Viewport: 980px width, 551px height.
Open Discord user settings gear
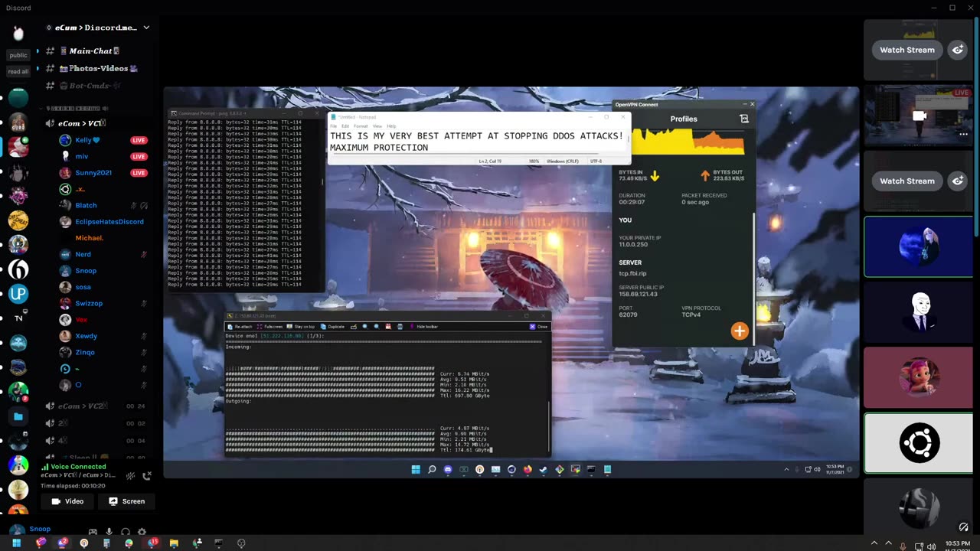[x=142, y=532]
